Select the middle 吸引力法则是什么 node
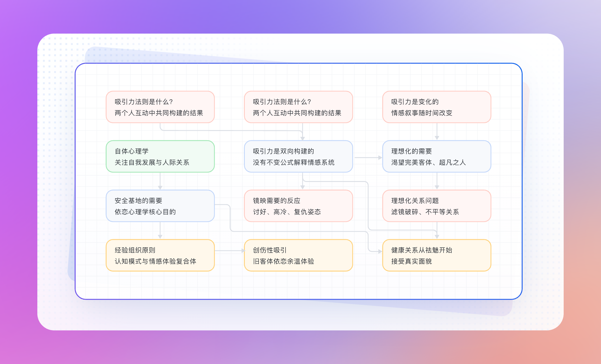This screenshot has width=601, height=364. click(x=298, y=107)
